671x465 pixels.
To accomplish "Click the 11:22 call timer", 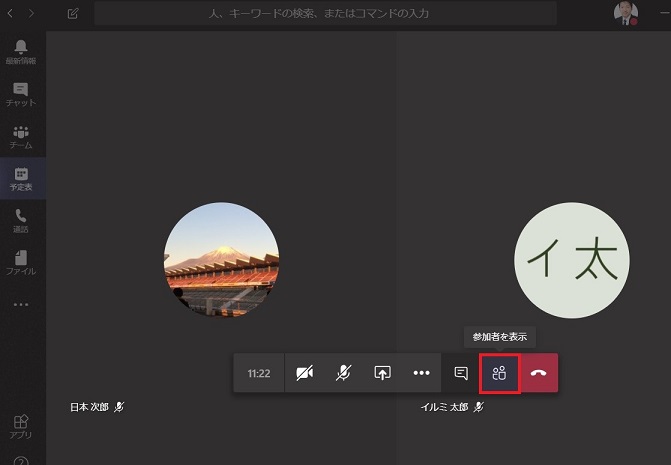I will 259,373.
